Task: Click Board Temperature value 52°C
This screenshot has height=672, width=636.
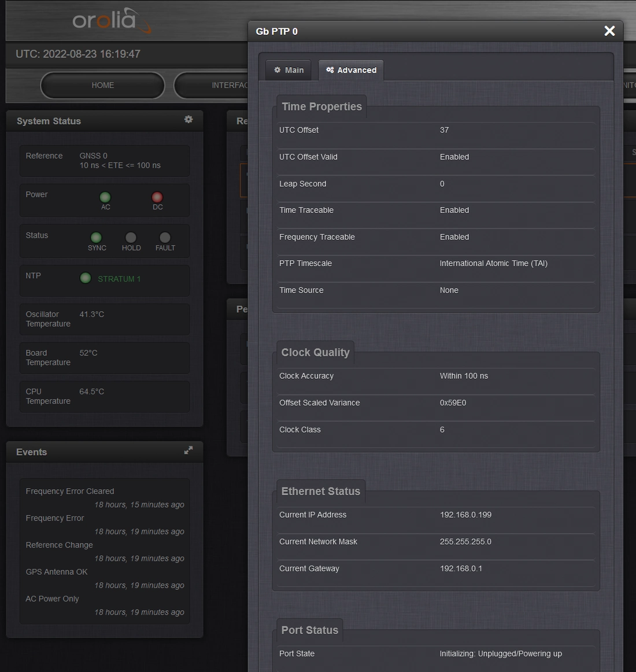Action: coord(88,353)
